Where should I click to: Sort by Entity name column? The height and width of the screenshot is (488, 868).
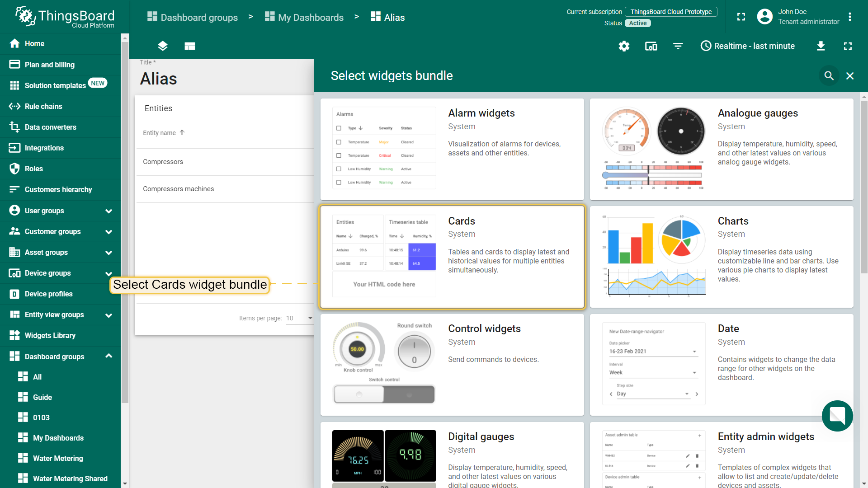[164, 133]
